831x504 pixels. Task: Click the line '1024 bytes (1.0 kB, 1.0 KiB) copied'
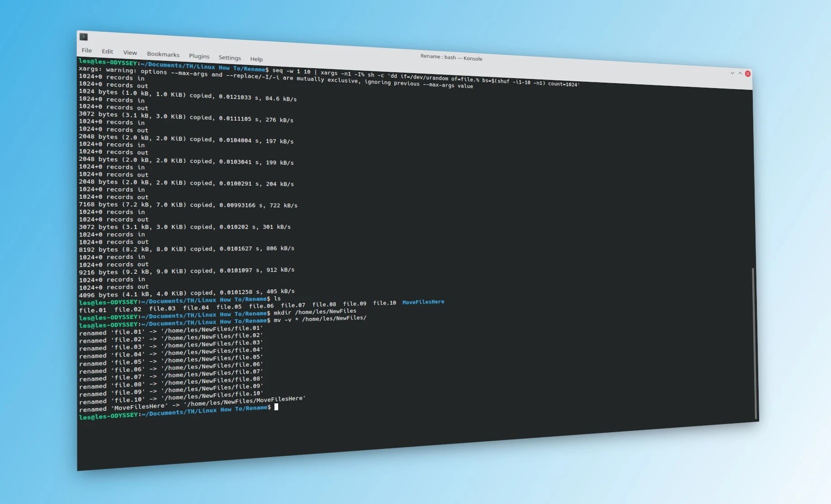point(188,95)
